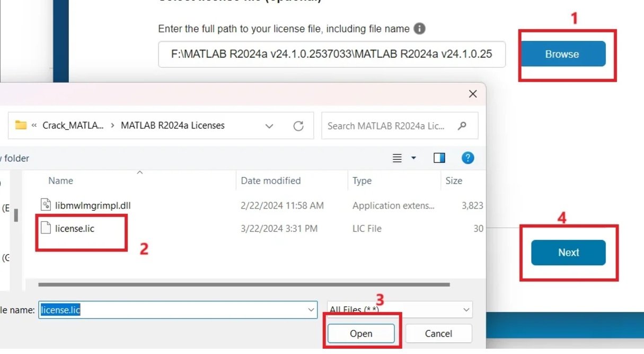Expand the view options dropdown arrow
Screen dimensions: 644x354
414,158
